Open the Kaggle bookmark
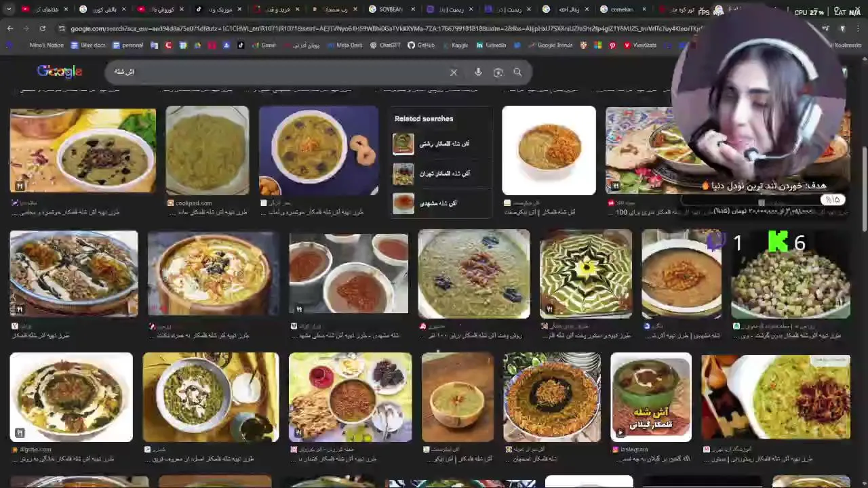The width and height of the screenshot is (868, 488). coord(455,45)
